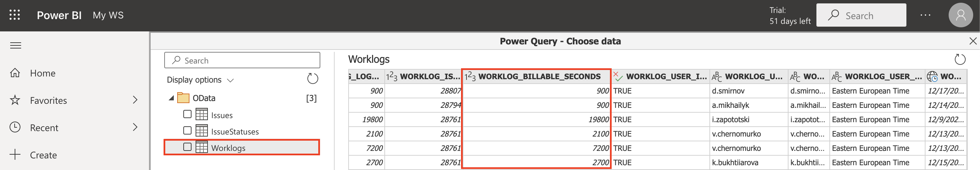Focus the Choose data search field

click(242, 60)
